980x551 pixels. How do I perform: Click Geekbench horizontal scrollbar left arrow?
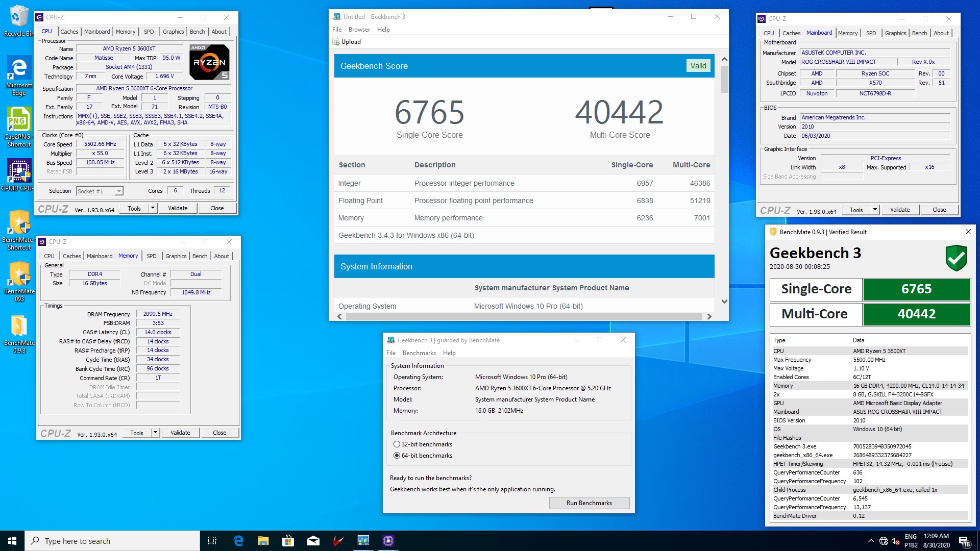point(340,316)
